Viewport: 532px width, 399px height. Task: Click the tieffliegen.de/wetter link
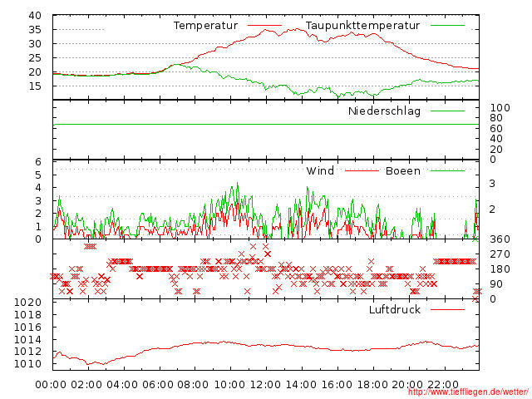[x=468, y=392]
